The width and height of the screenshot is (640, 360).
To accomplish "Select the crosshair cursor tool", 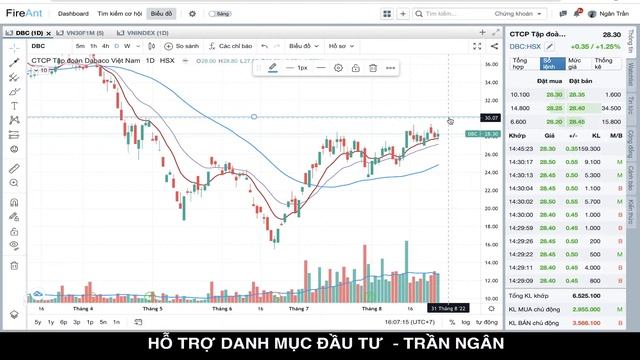I will 14,49.
